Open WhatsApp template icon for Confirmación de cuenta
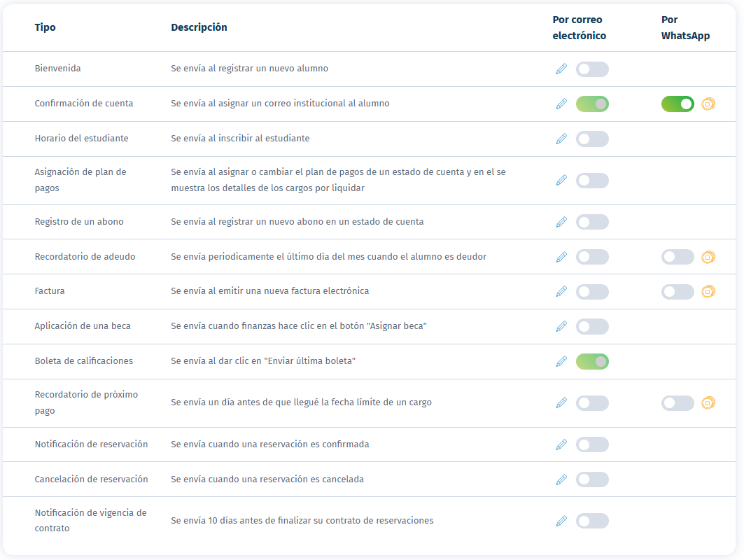744x560 pixels. click(x=708, y=104)
